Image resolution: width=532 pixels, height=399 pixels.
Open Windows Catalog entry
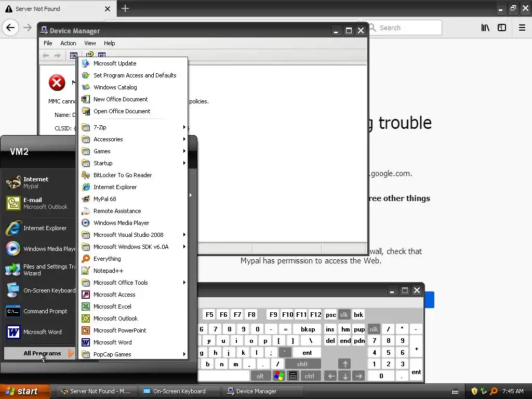[133, 87]
